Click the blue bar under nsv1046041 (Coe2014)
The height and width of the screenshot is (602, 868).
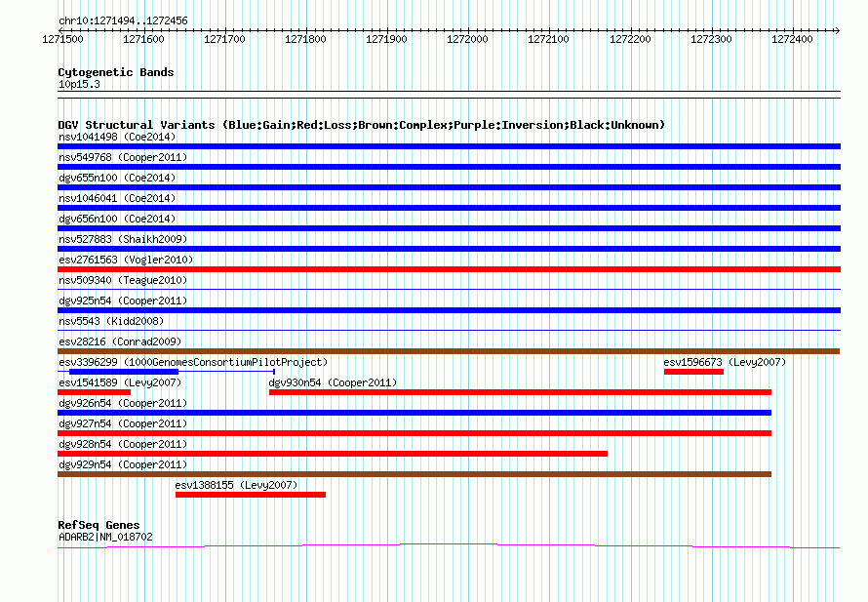pos(449,208)
